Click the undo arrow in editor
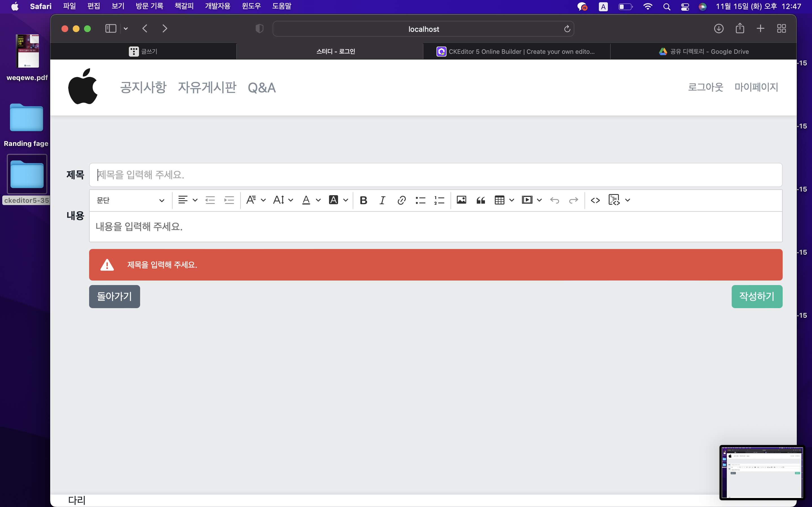The image size is (812, 507). tap(554, 200)
